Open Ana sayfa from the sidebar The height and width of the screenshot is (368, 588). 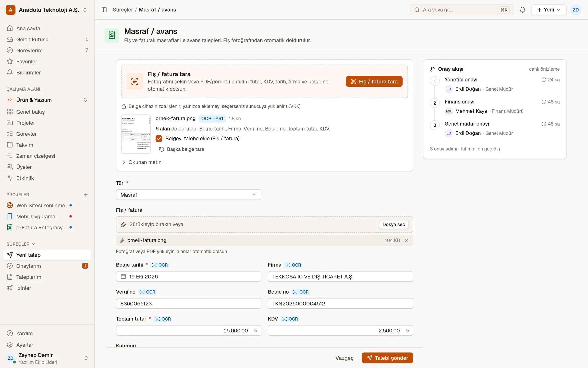coord(47,28)
